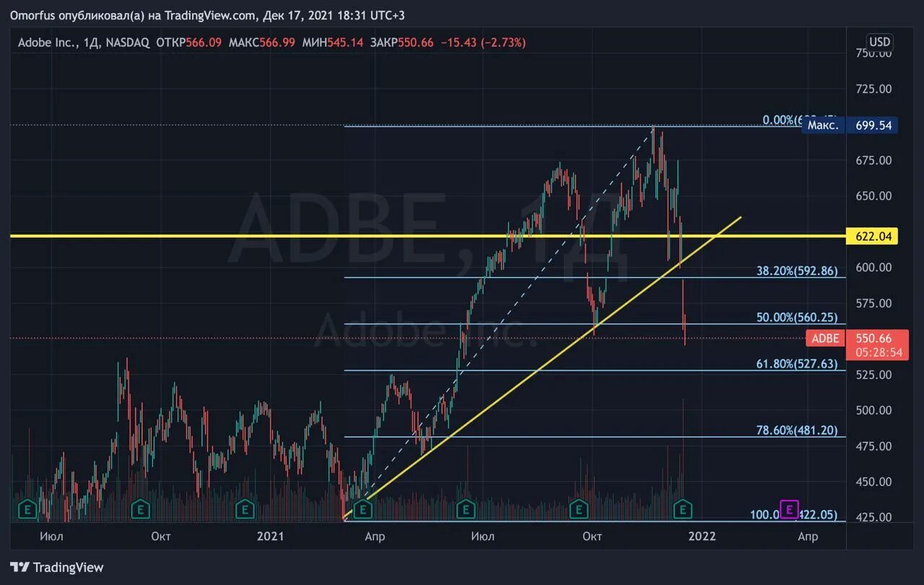Click the 600.00 price axis tick
Image resolution: width=924 pixels, height=585 pixels.
(873, 267)
